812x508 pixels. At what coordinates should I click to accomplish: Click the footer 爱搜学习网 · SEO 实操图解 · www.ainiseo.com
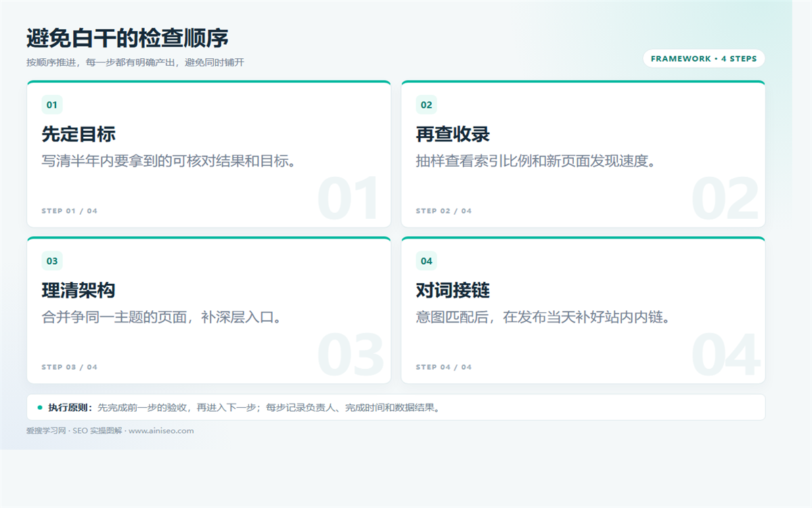[110, 431]
